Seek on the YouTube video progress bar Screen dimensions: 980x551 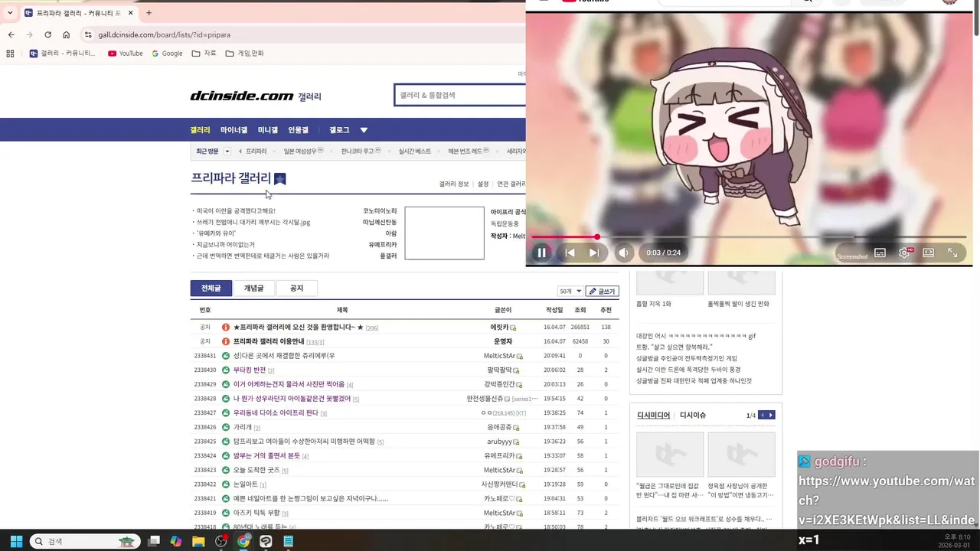click(x=749, y=237)
